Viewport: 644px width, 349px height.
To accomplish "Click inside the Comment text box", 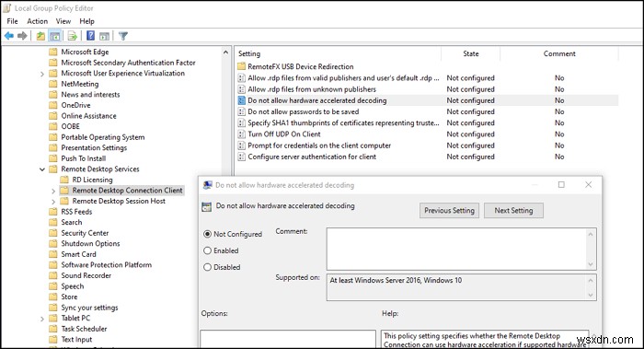I will tap(456, 250).
